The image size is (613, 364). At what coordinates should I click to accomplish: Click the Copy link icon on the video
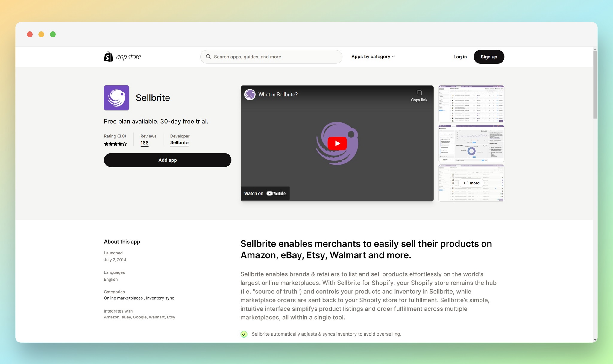pos(419,92)
